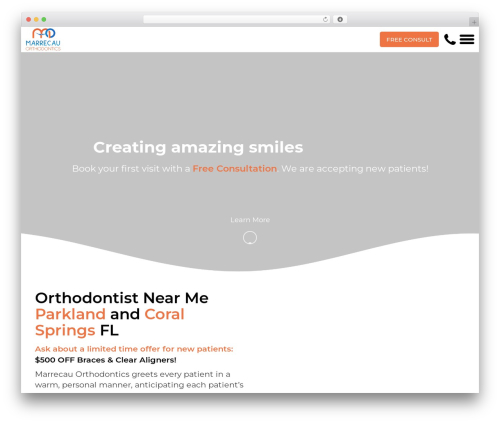
Task: Click 'Ask about a limited time offer' text
Action: (134, 349)
